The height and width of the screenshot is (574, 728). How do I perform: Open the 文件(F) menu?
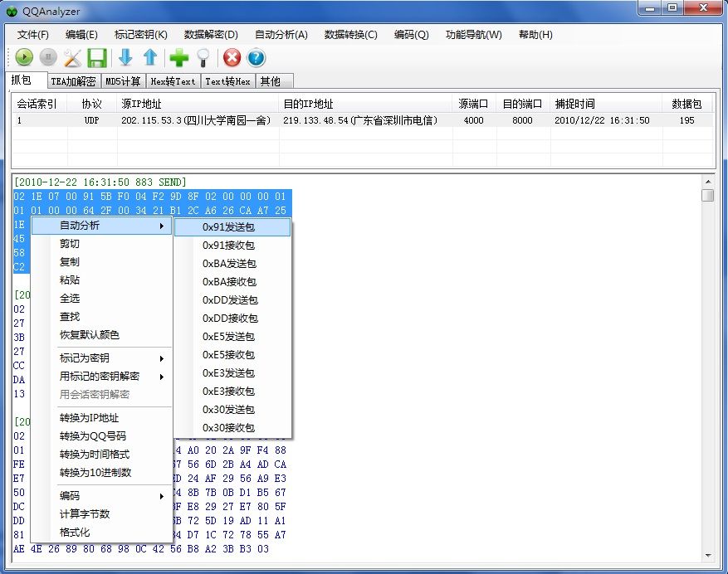tap(33, 35)
